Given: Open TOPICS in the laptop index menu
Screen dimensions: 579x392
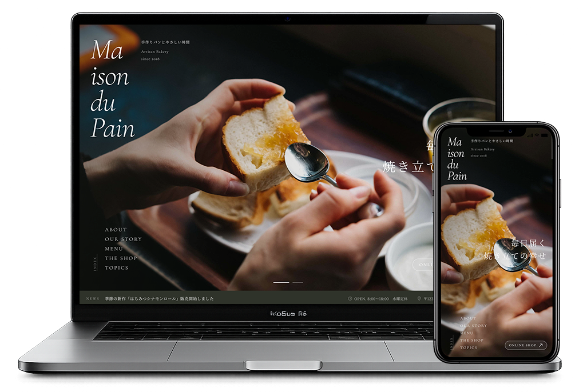Looking at the screenshot, I should pos(116,268).
